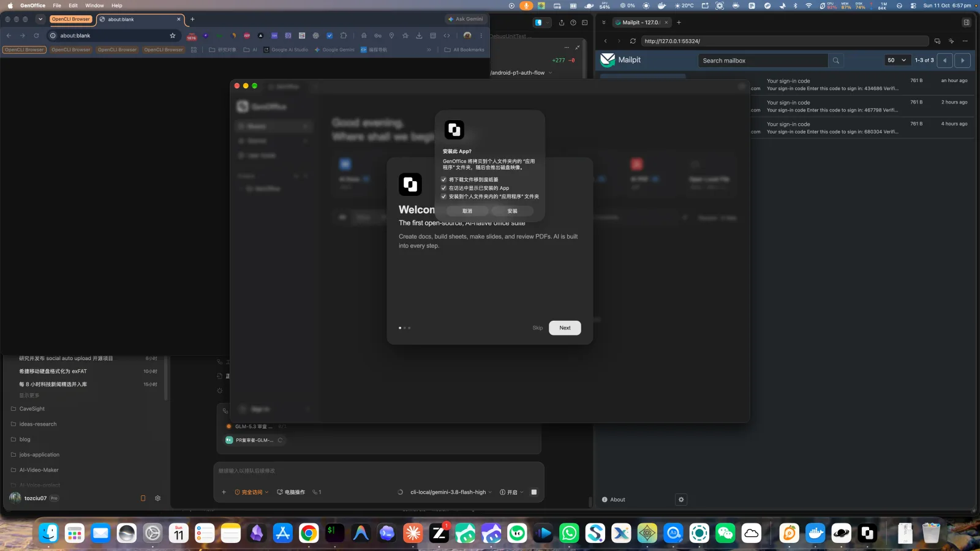Focus the Search mailbox field
Screen dimensions: 980x551
click(x=763, y=61)
